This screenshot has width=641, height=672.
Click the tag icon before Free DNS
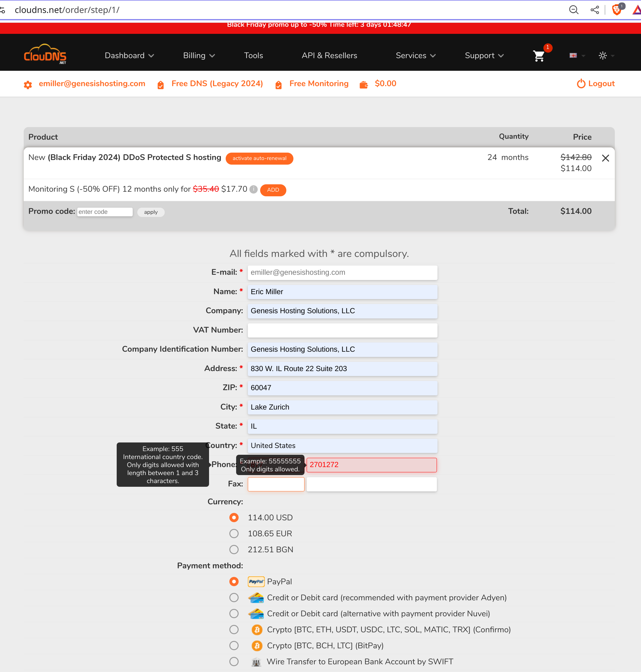160,85
